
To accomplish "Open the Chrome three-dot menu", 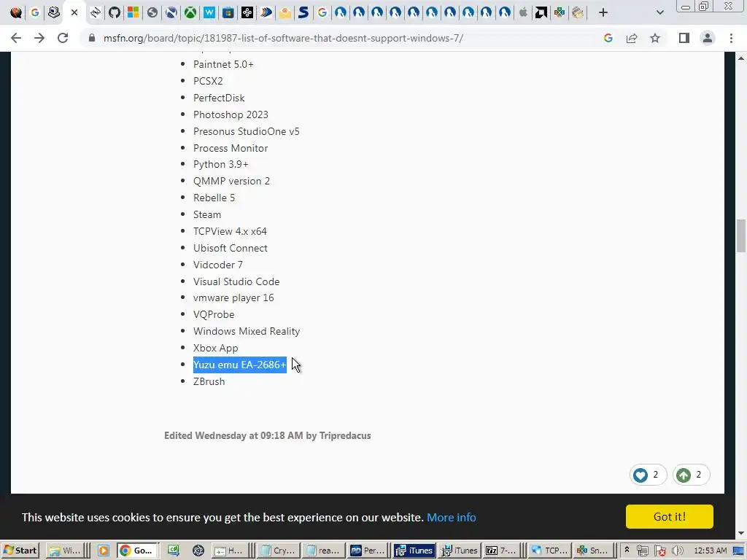I will [x=731, y=38].
